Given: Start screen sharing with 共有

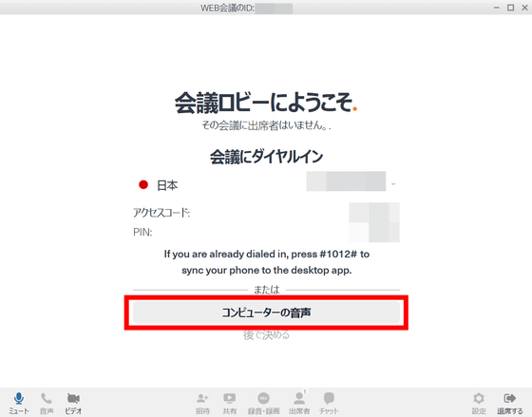Looking at the screenshot, I should [229, 404].
